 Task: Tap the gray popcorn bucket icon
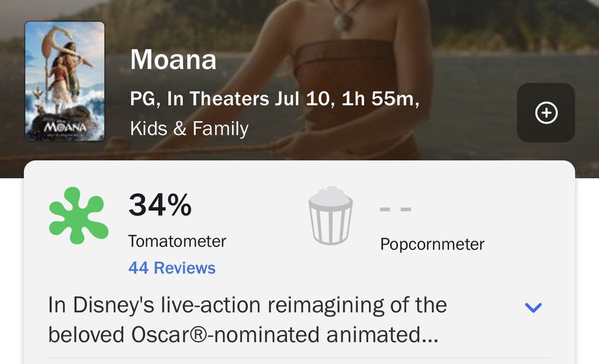click(x=330, y=215)
